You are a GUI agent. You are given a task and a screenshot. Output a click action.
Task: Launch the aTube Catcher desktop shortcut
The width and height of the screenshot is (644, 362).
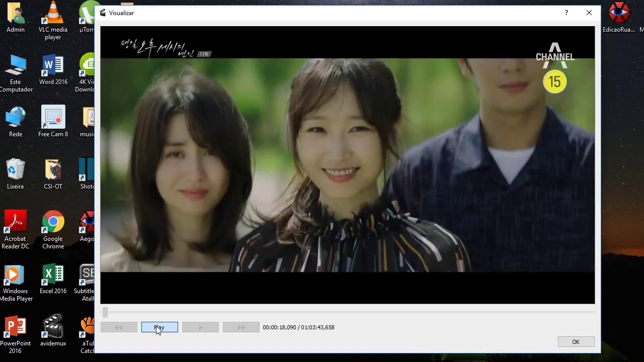click(87, 335)
